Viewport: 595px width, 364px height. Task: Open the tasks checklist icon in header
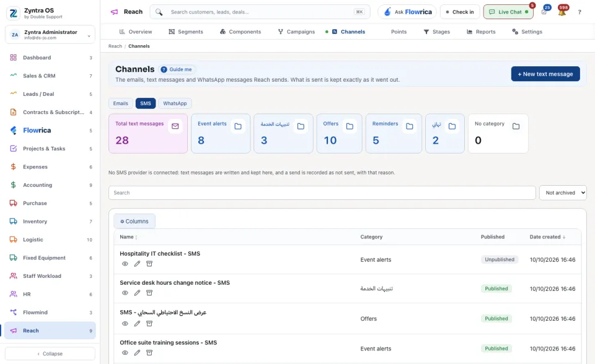pyautogui.click(x=544, y=12)
